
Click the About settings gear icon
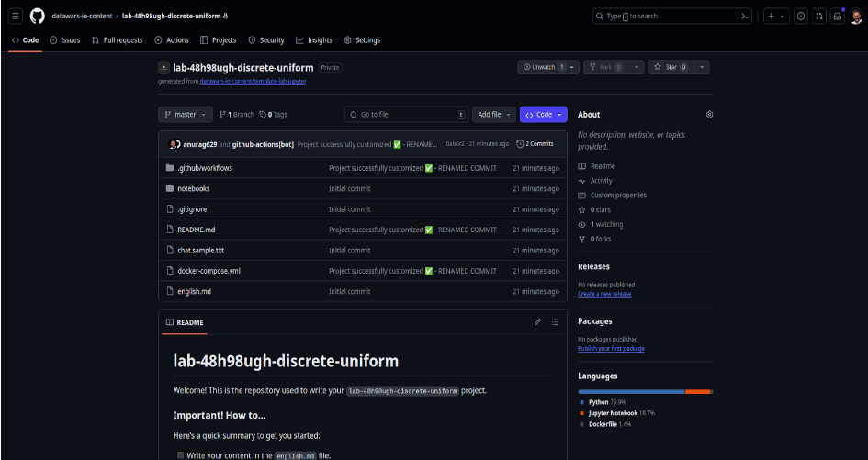tap(709, 115)
